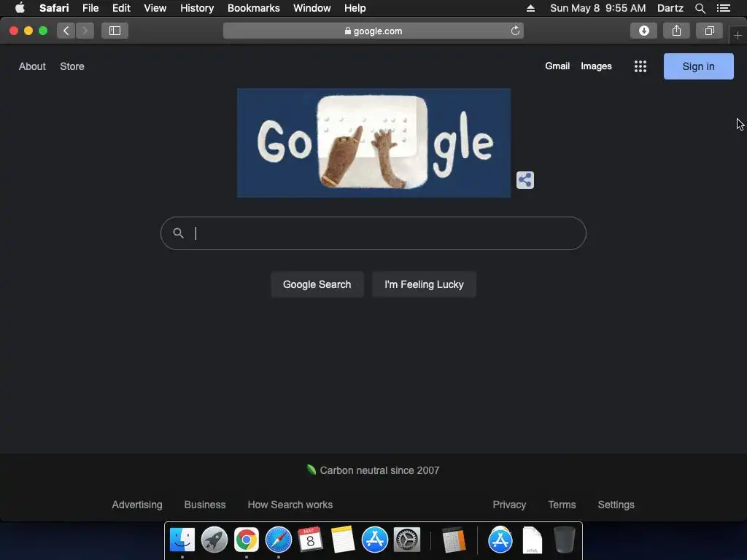Screen dimensions: 747x560
Task: Open Finder from the Dock
Action: click(182, 540)
